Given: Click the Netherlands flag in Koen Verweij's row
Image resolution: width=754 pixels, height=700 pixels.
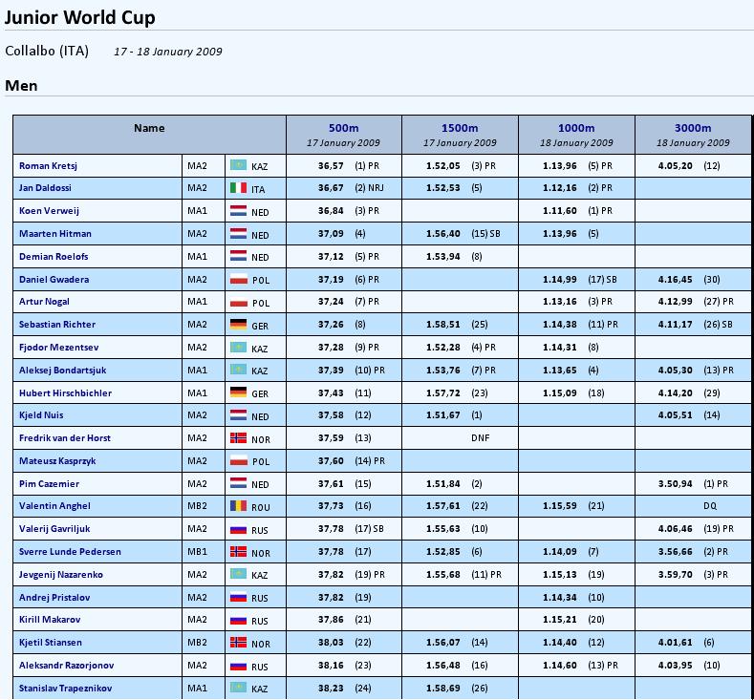Looking at the screenshot, I should pos(239,211).
